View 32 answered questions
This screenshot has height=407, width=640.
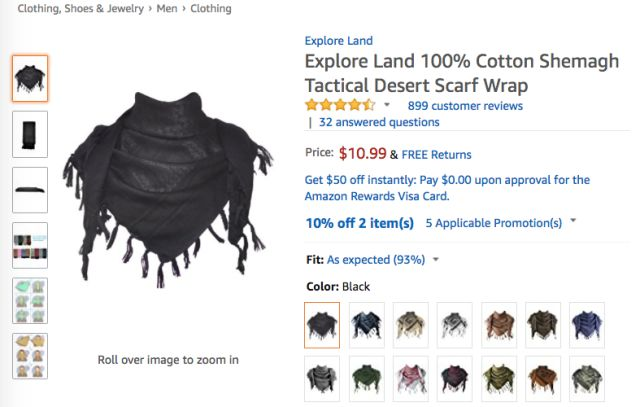379,122
